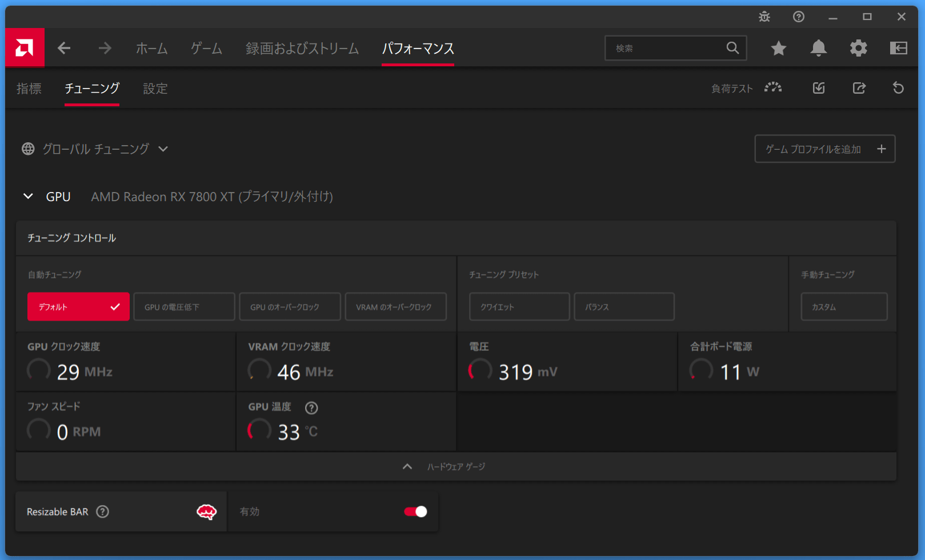Open favorites star icon
The width and height of the screenshot is (925, 560).
(778, 48)
